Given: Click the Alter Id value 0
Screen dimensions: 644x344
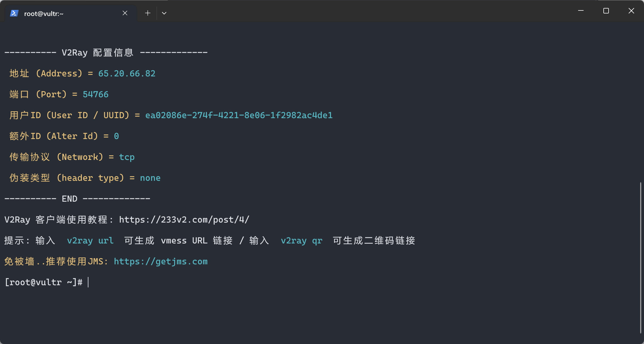Looking at the screenshot, I should (116, 136).
